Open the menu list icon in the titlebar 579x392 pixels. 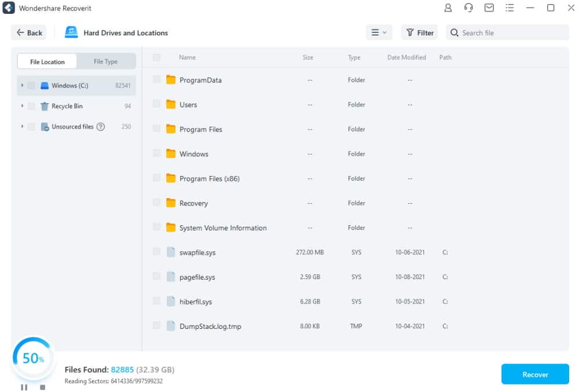click(x=510, y=8)
